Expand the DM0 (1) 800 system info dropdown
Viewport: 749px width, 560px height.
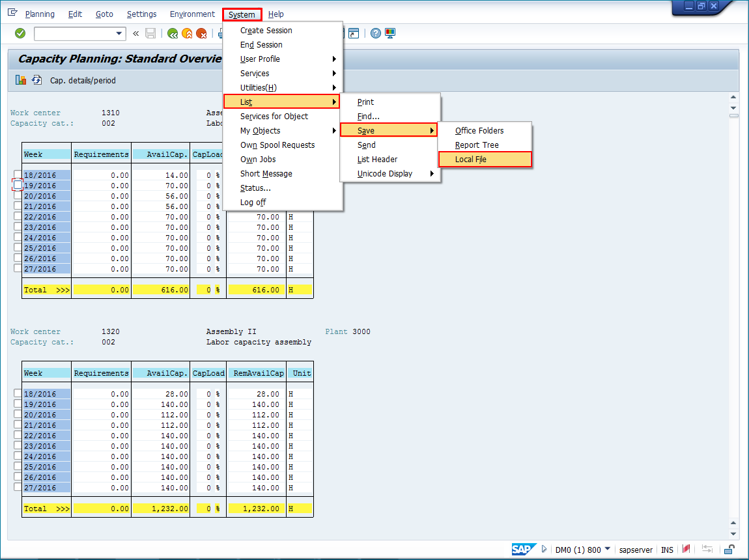(608, 549)
